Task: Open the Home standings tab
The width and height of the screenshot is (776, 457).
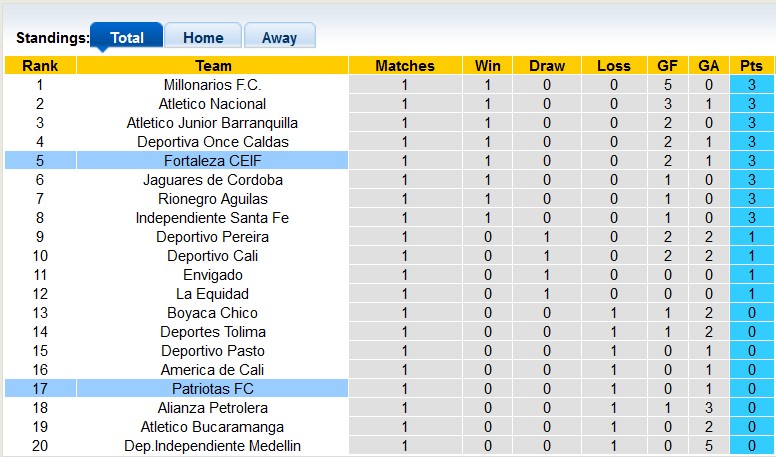Action: (x=203, y=37)
